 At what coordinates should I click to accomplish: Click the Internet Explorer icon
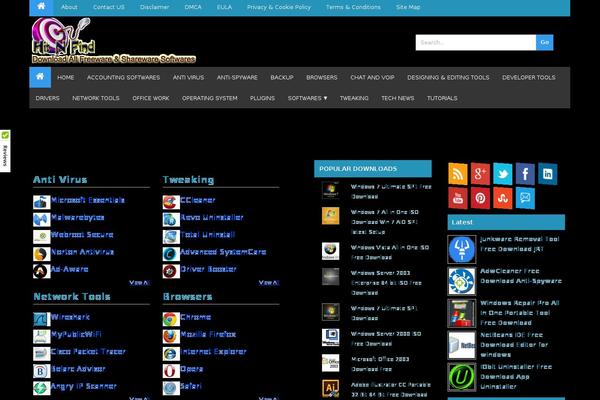click(171, 353)
